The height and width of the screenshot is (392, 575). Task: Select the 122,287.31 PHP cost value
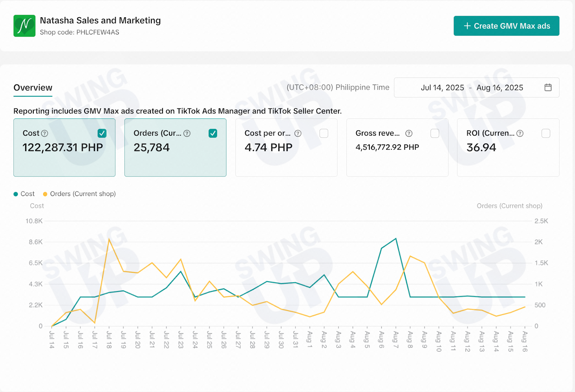click(63, 148)
